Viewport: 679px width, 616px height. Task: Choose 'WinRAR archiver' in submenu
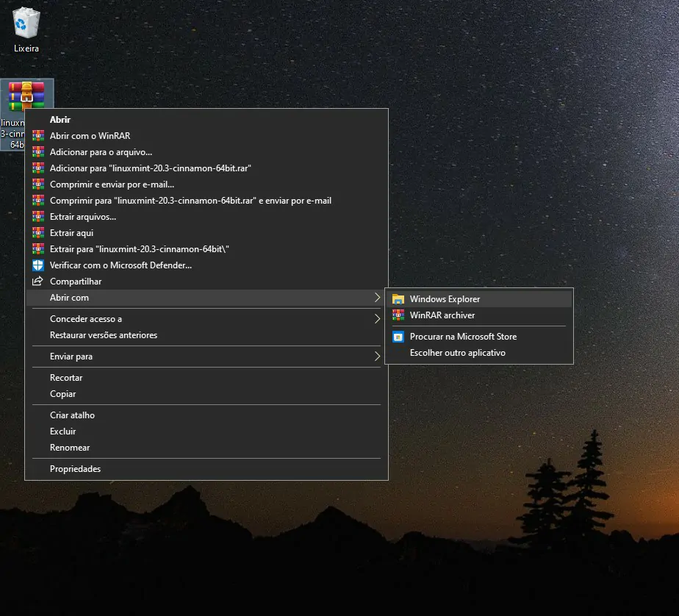[479, 315]
